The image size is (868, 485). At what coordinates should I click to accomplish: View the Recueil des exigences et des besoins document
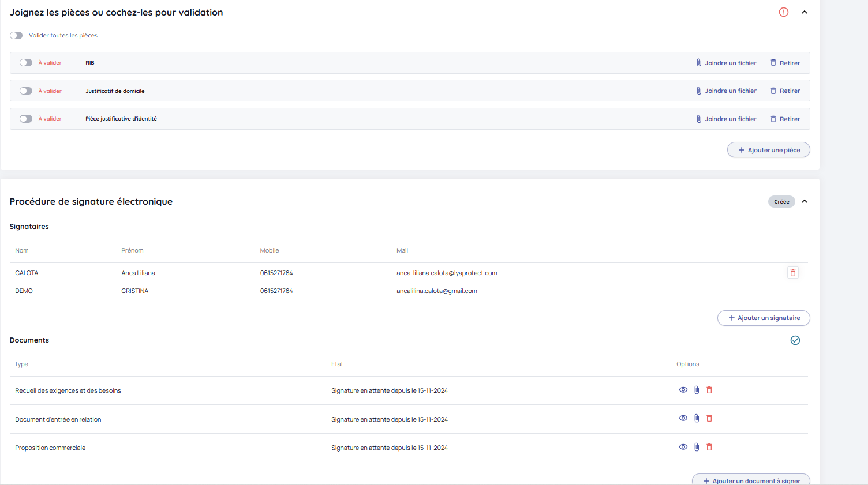pyautogui.click(x=683, y=390)
